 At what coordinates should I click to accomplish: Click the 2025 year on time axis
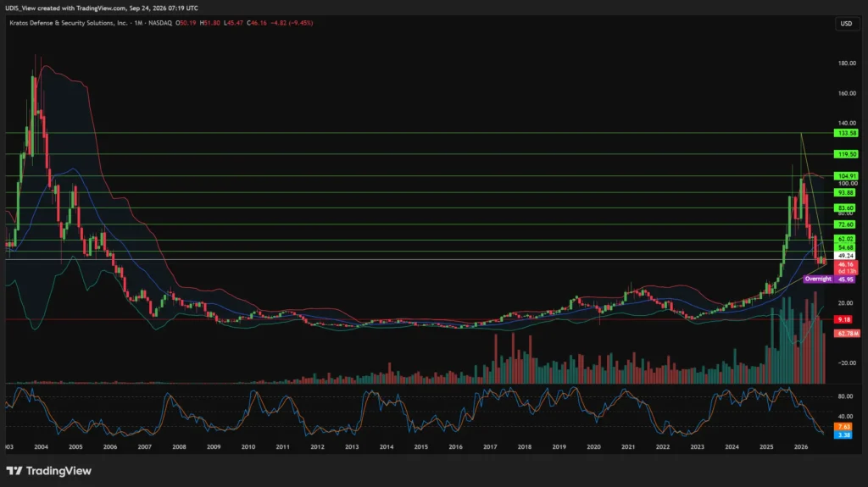[766, 447]
